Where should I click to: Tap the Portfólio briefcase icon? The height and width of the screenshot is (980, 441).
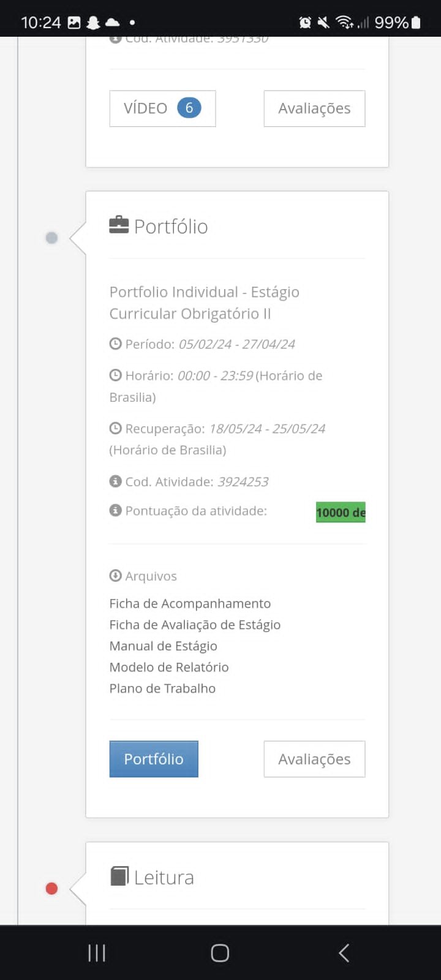119,225
